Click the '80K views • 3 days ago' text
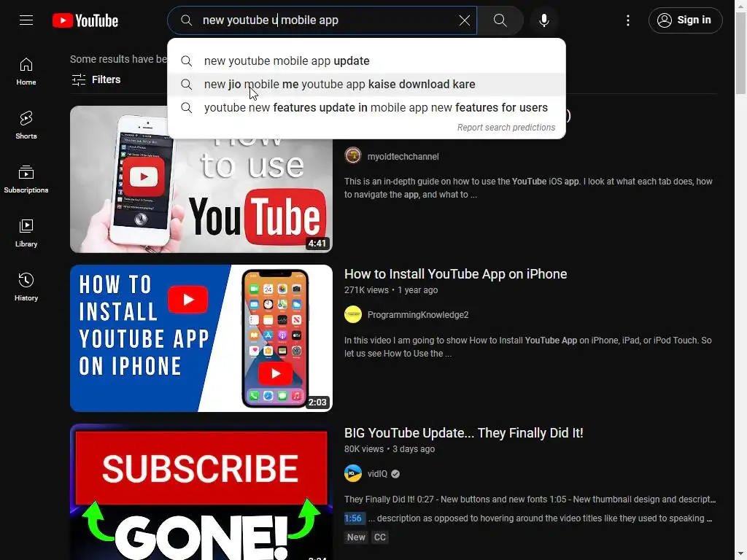The image size is (747, 560). [390, 449]
